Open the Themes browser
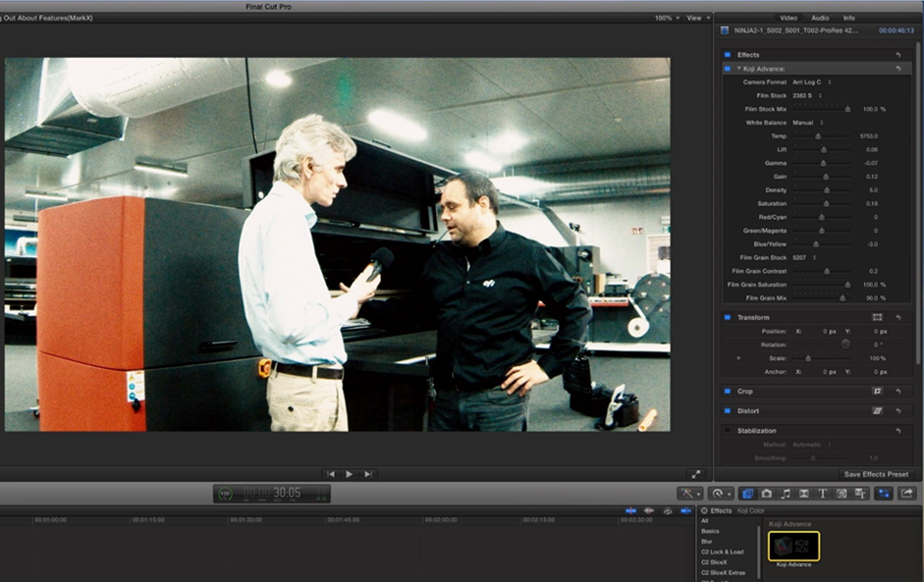 click(860, 494)
